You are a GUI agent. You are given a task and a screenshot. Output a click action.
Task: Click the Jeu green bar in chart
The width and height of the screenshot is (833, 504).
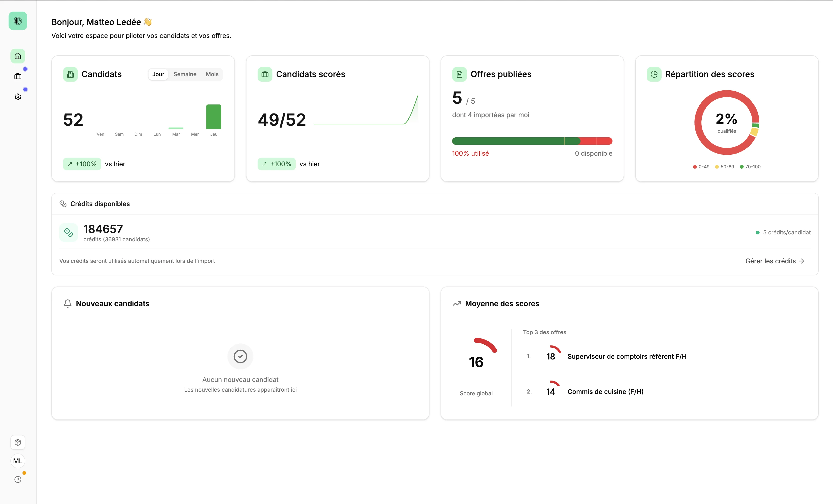click(214, 117)
